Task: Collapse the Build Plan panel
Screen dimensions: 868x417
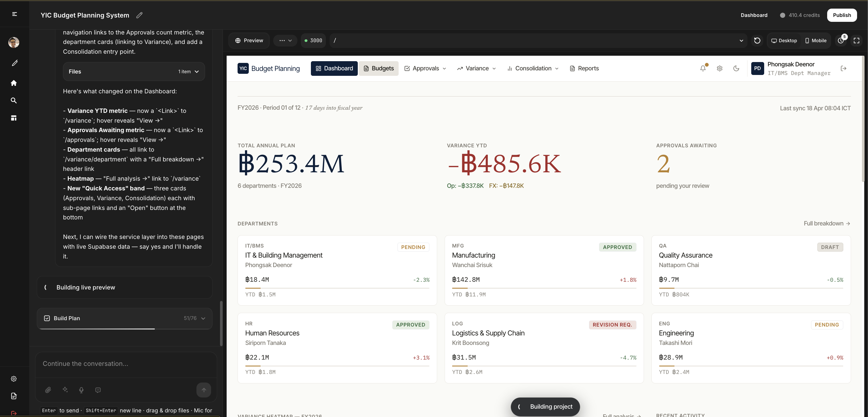Action: [x=203, y=318]
